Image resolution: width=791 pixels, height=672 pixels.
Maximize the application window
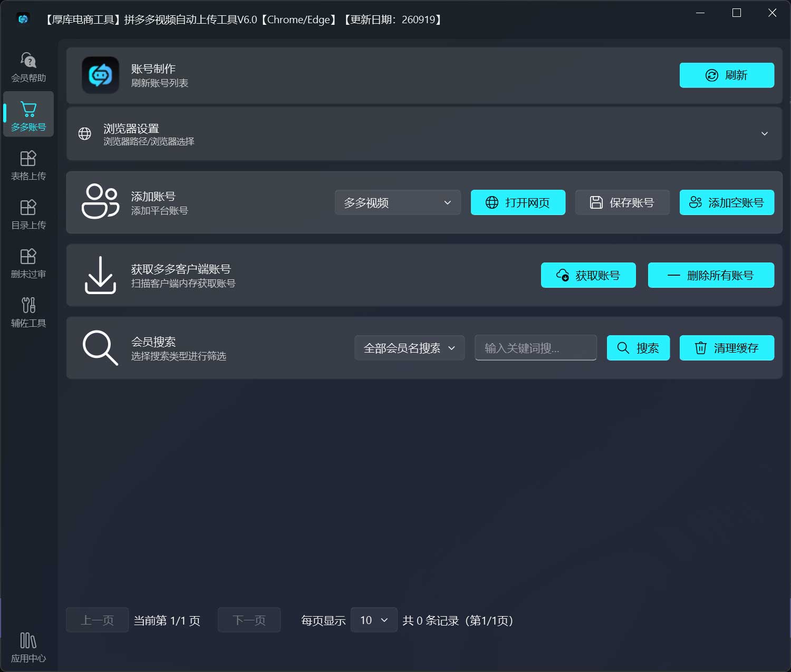(x=737, y=13)
